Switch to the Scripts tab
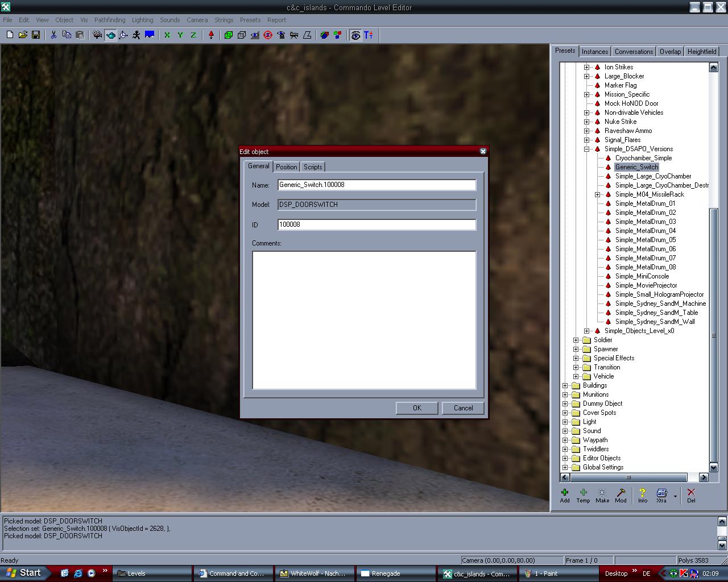 point(313,167)
